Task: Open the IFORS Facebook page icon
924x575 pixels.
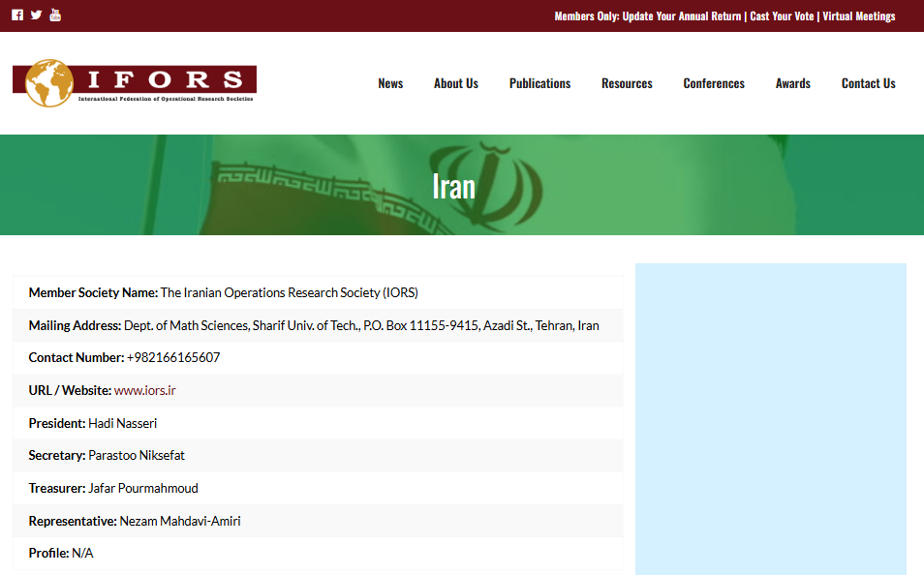Action: pyautogui.click(x=17, y=15)
